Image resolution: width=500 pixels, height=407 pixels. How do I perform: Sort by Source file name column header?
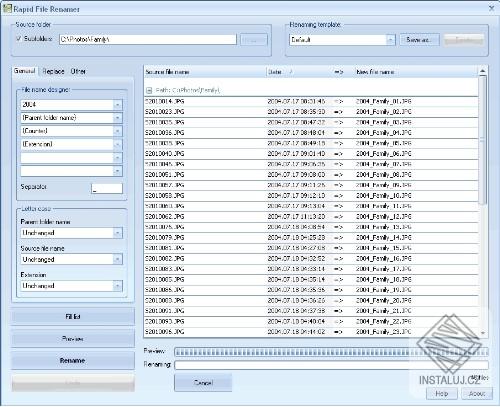(x=205, y=72)
